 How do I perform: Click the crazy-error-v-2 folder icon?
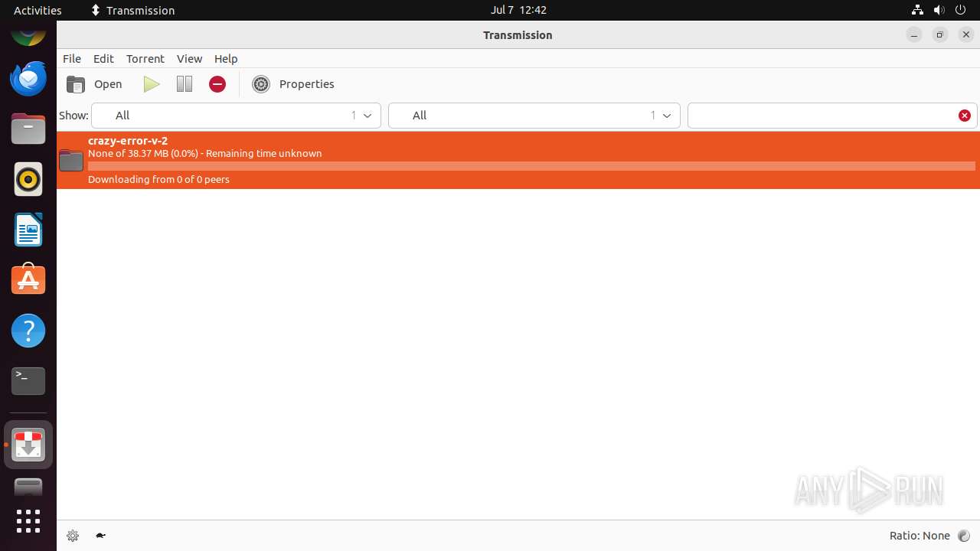[x=71, y=160]
